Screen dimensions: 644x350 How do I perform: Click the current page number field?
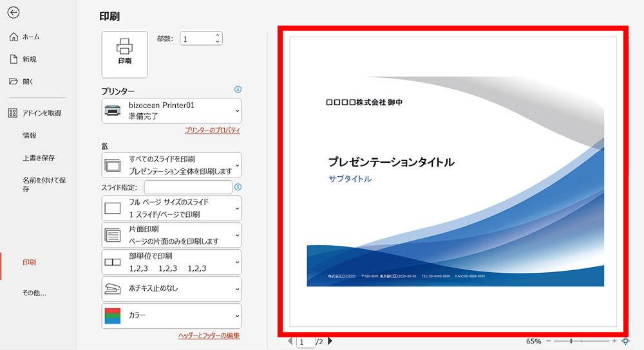pyautogui.click(x=305, y=342)
